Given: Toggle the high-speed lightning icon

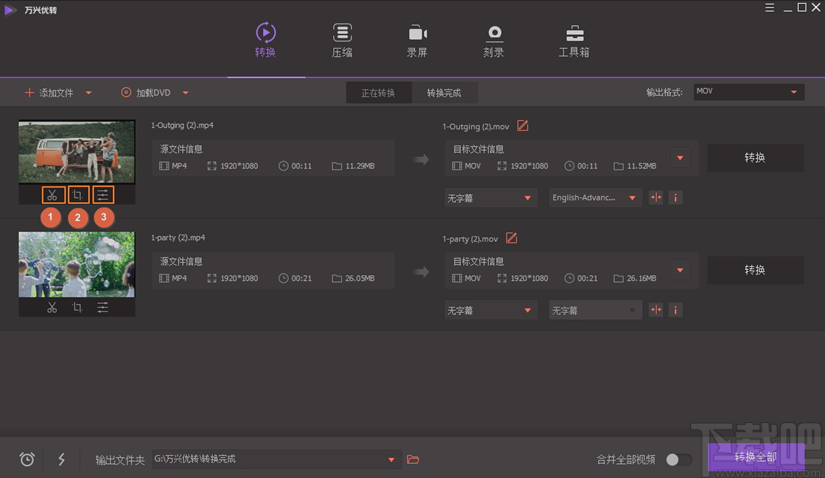Looking at the screenshot, I should tap(62, 460).
